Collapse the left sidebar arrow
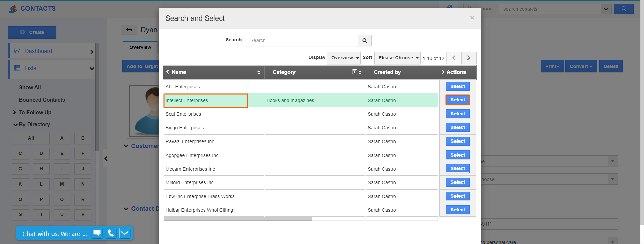644x244 pixels. [x=106, y=159]
